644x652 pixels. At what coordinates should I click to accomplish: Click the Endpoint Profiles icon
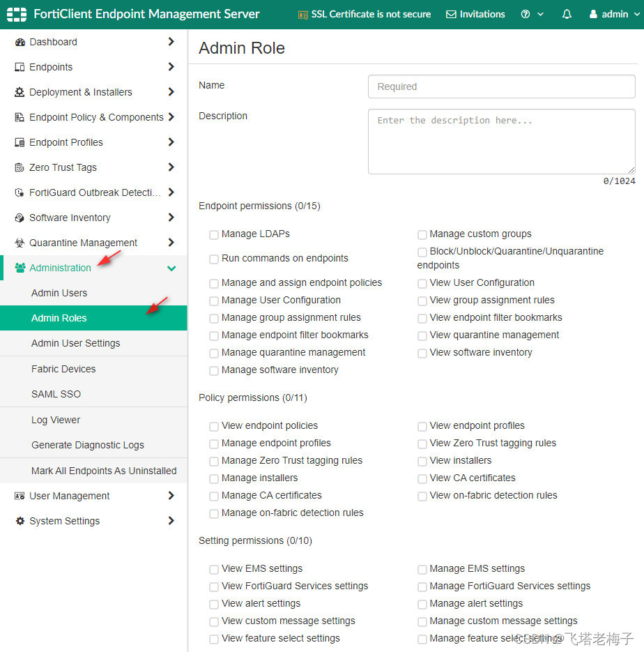tap(20, 142)
